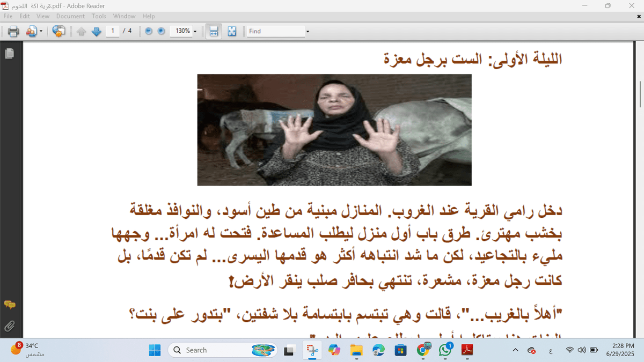The image size is (644, 362).
Task: Zoom out with the minus magnifier icon
Action: coord(147,31)
